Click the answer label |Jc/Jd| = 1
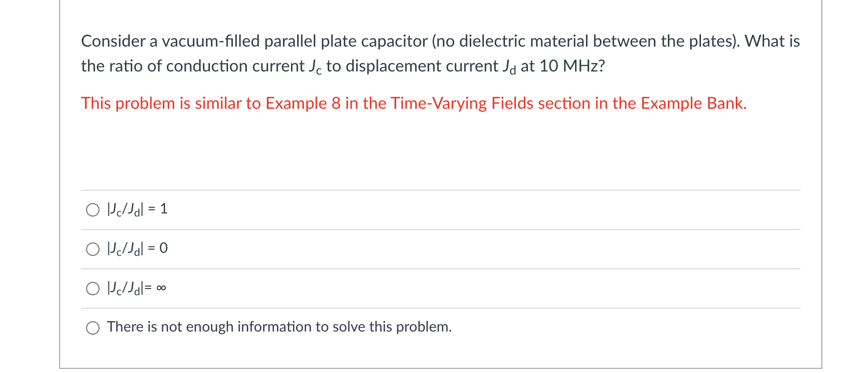 [136, 209]
